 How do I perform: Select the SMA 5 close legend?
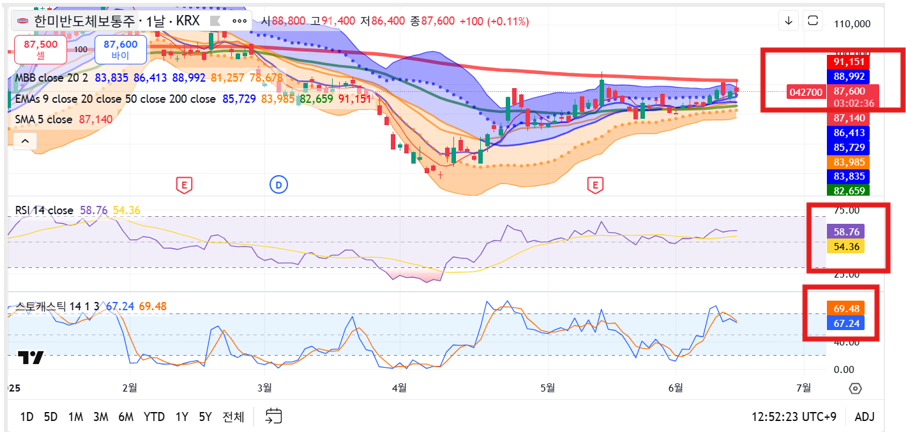(44, 120)
